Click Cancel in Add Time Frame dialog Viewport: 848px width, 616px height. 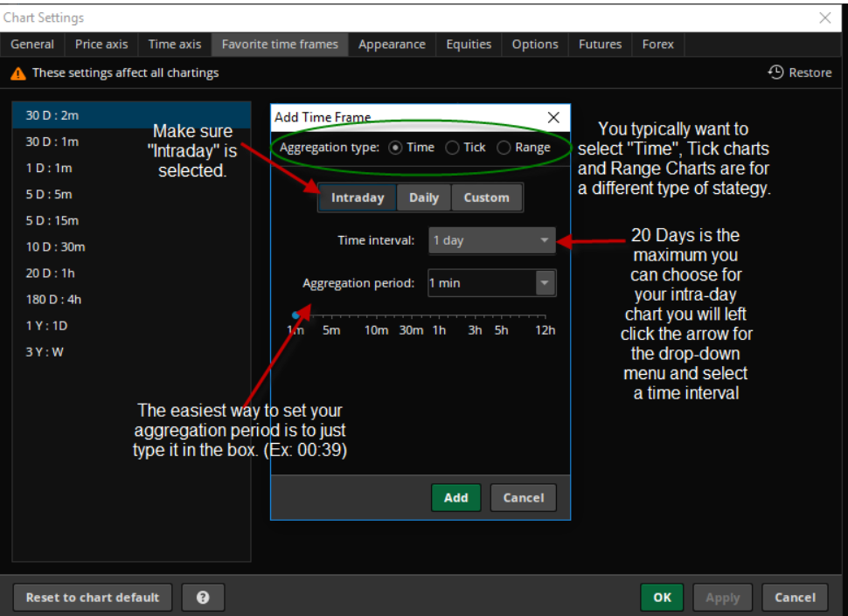pos(524,498)
